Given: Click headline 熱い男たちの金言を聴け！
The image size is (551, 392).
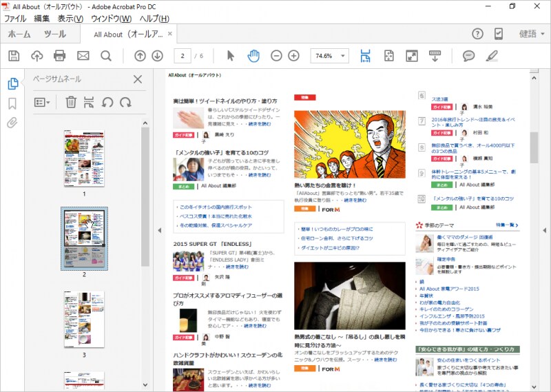Looking at the screenshot, I should point(325,185).
